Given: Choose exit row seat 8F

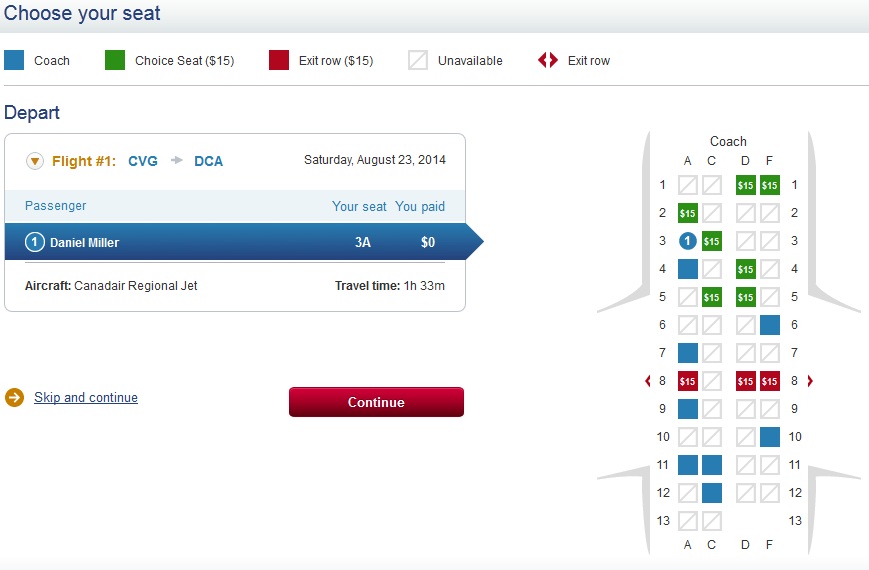Looking at the screenshot, I should point(769,381).
